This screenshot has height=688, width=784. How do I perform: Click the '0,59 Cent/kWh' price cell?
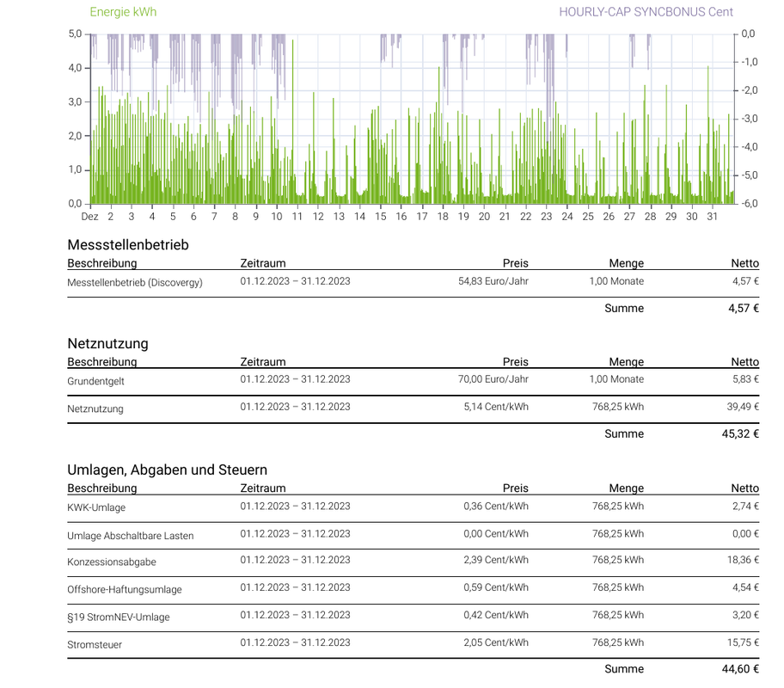[x=496, y=587]
